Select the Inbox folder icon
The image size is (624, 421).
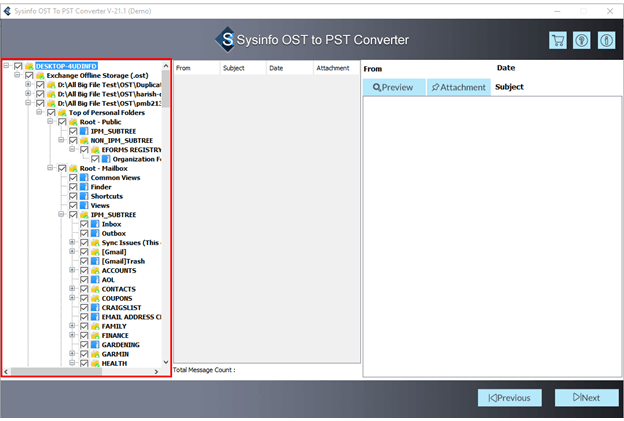pyautogui.click(x=95, y=224)
